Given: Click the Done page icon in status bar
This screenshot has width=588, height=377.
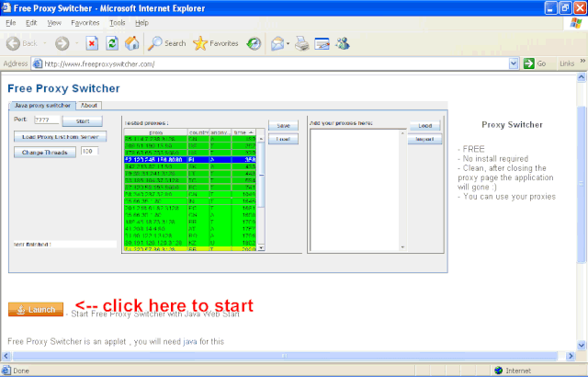Looking at the screenshot, I should pos(6,371).
